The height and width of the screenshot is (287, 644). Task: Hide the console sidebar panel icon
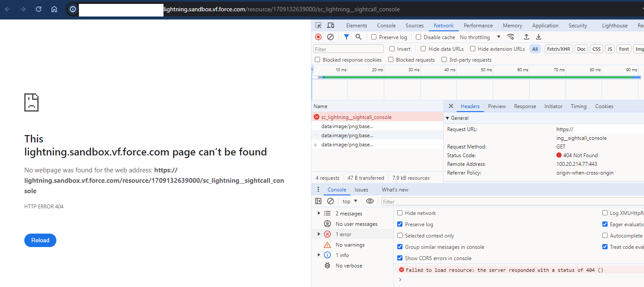[318, 201]
